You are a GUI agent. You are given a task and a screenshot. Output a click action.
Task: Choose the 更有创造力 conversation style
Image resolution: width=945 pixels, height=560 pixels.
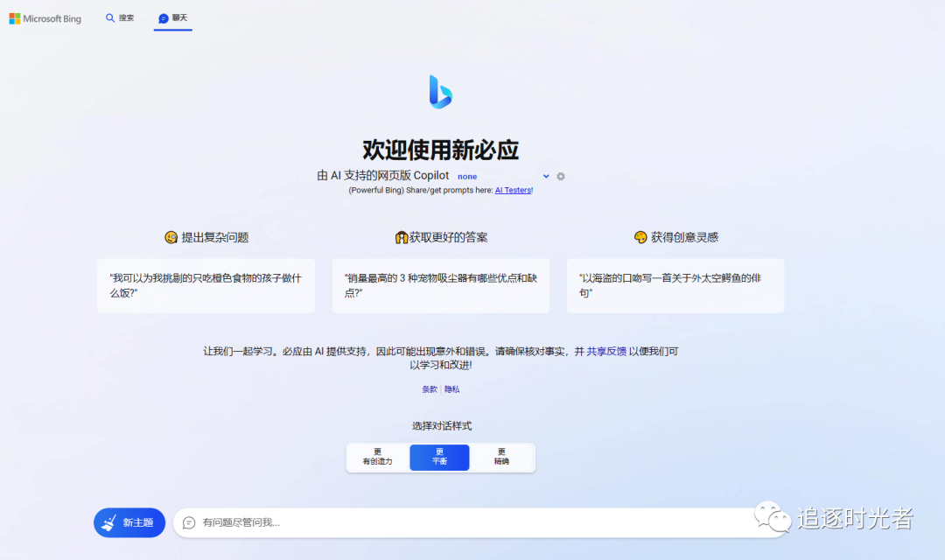coord(377,457)
